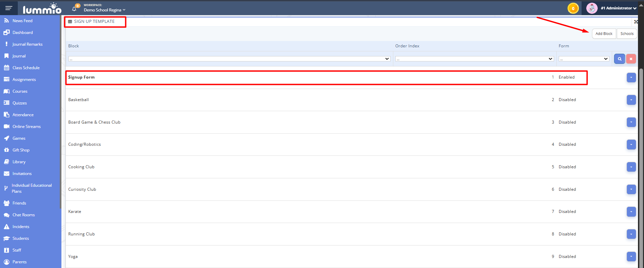Select the Curiosity Club block name
The width and height of the screenshot is (644, 268).
(x=82, y=189)
